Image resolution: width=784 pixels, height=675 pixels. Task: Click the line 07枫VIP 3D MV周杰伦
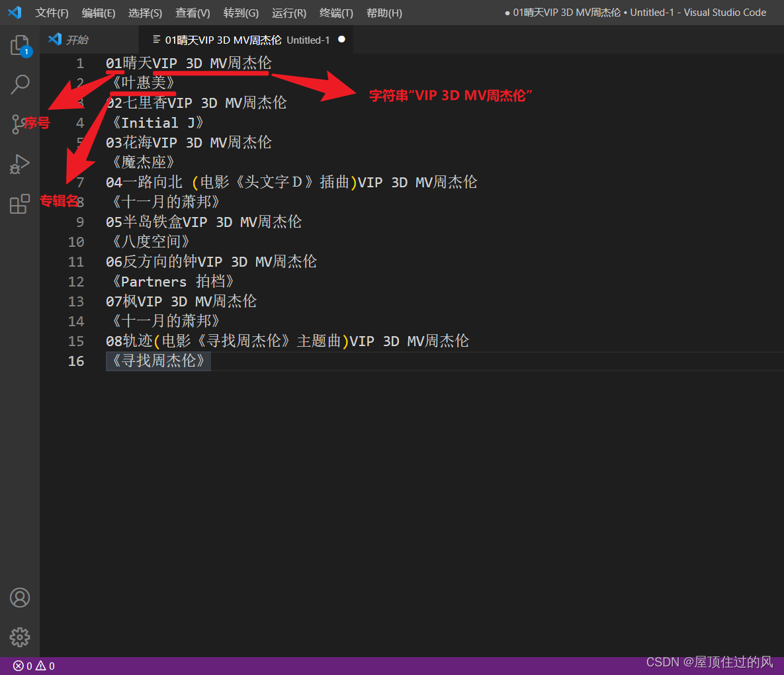click(181, 301)
